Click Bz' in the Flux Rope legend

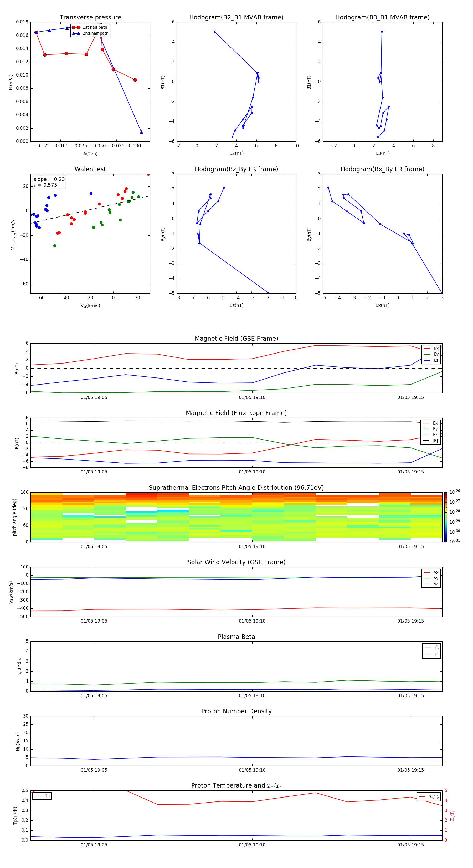click(x=431, y=435)
